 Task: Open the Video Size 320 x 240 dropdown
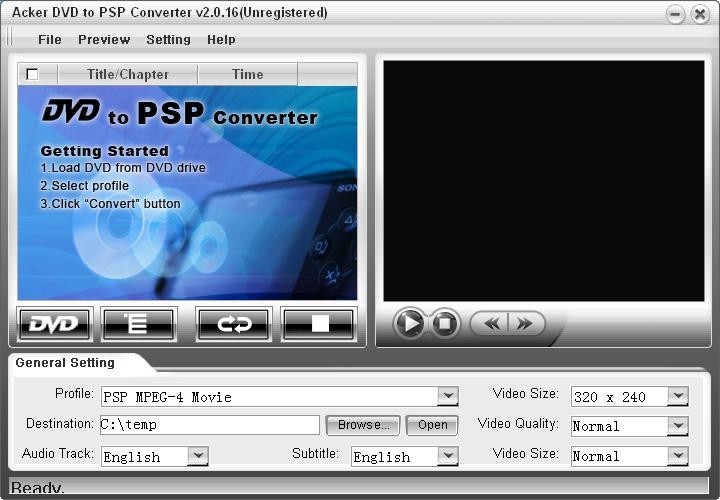pos(678,396)
